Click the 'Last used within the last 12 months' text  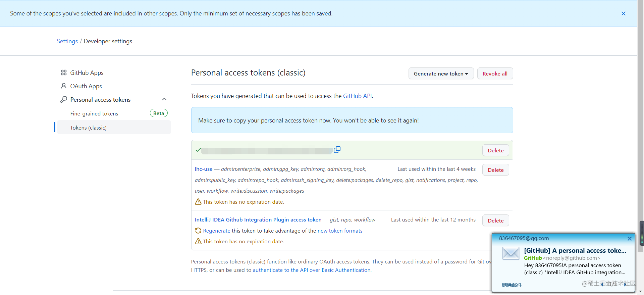(x=433, y=220)
